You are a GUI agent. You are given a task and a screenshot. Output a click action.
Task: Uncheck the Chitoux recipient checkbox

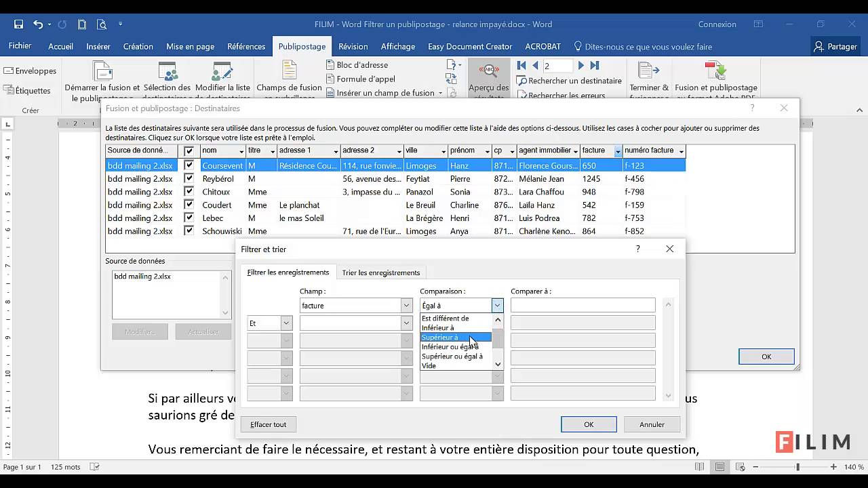[x=189, y=192]
